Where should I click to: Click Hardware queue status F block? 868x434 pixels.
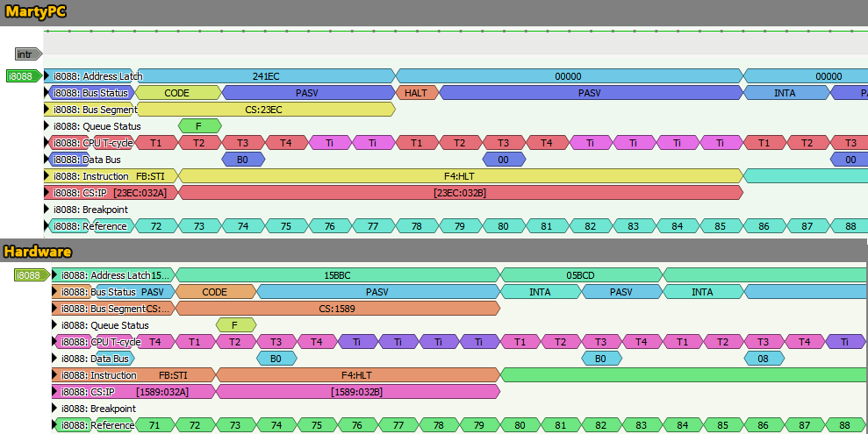click(x=234, y=325)
